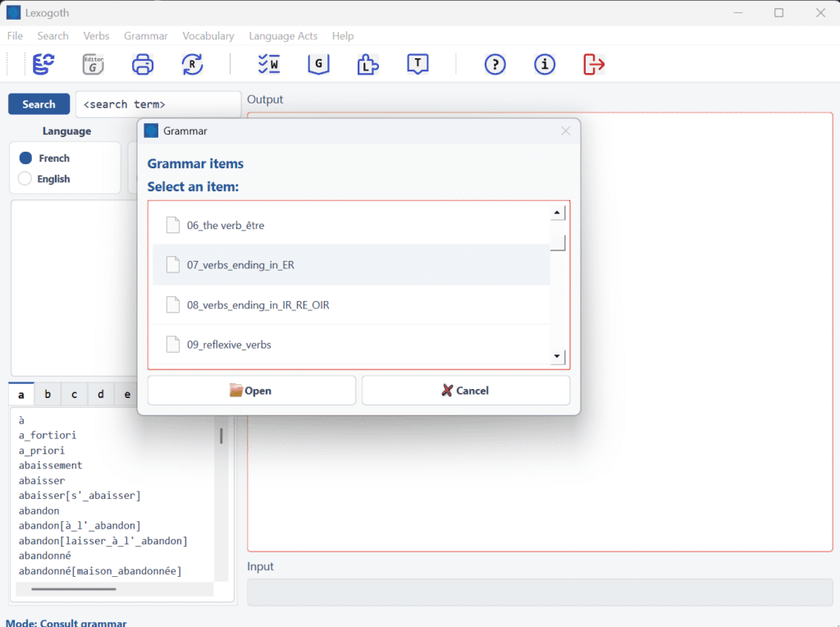840x627 pixels.
Task: Select 'abaisser' in the word list
Action: click(x=42, y=481)
